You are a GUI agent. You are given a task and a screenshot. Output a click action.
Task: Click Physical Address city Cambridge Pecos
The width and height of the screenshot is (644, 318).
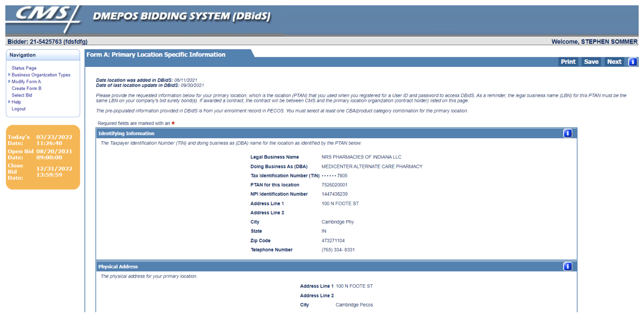pyautogui.click(x=354, y=305)
